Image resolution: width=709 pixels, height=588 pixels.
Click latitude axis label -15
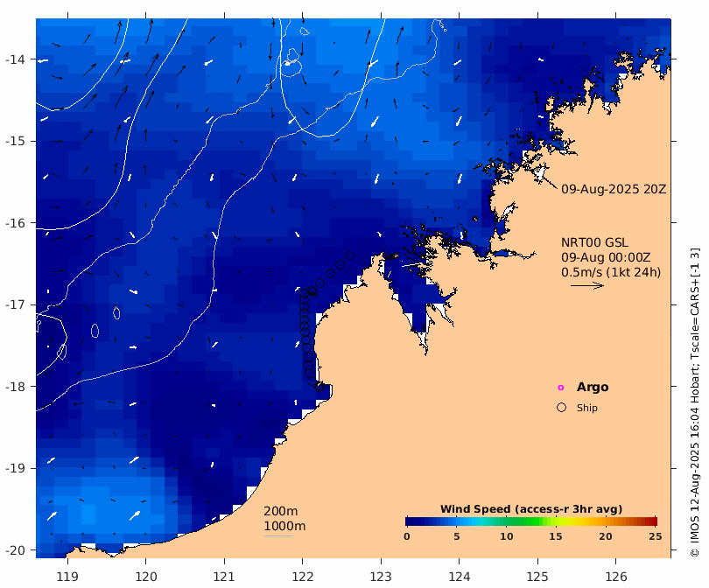click(x=15, y=141)
